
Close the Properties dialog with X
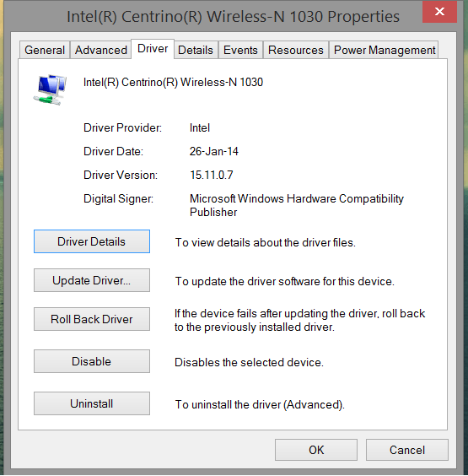(x=439, y=12)
